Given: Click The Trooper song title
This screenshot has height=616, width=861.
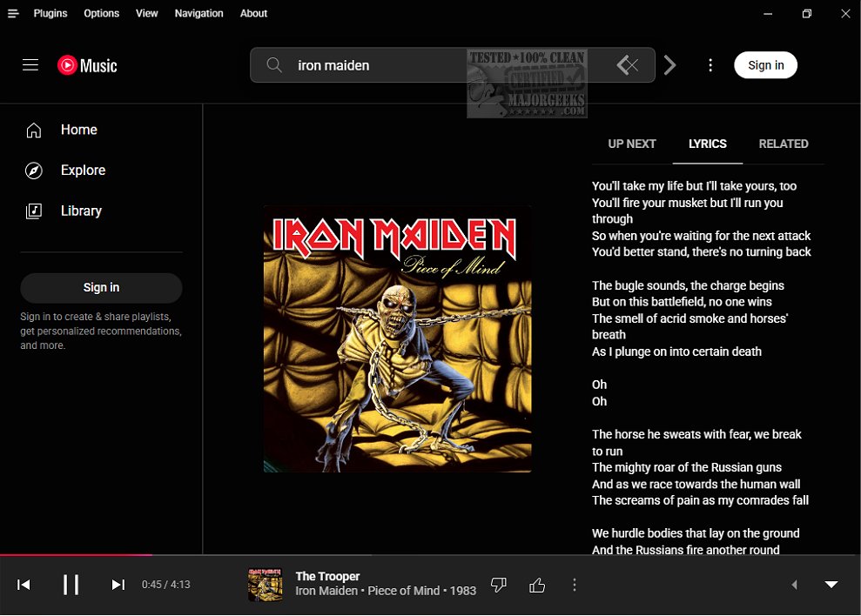Looking at the screenshot, I should click(x=327, y=577).
